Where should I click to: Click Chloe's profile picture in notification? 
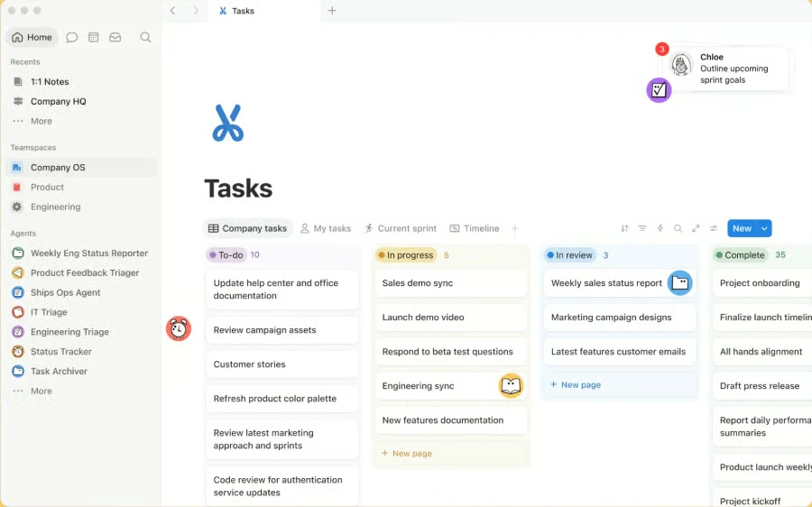tap(681, 66)
